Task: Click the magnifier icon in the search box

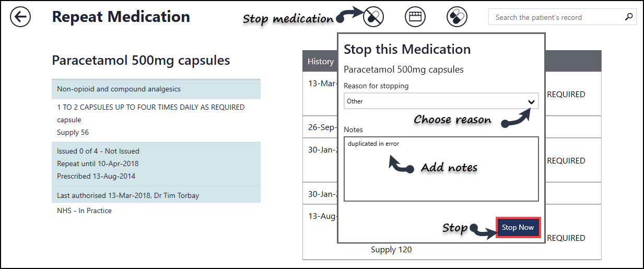Action: [x=628, y=17]
